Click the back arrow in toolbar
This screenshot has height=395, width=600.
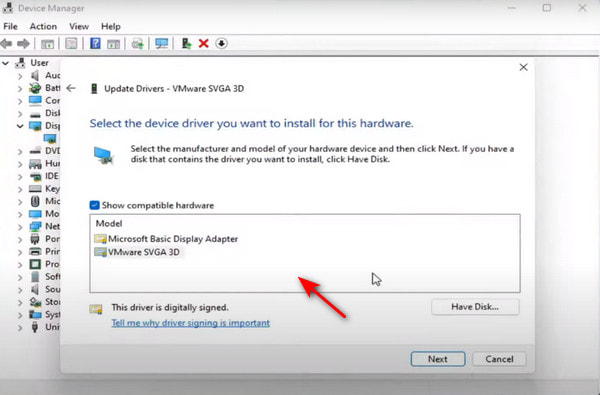[7, 44]
